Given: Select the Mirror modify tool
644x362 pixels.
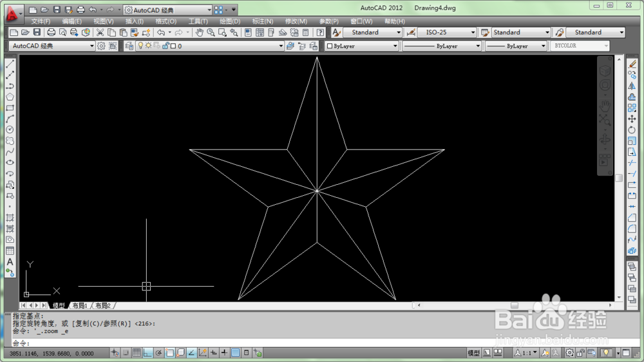Looking at the screenshot, I should [x=632, y=86].
